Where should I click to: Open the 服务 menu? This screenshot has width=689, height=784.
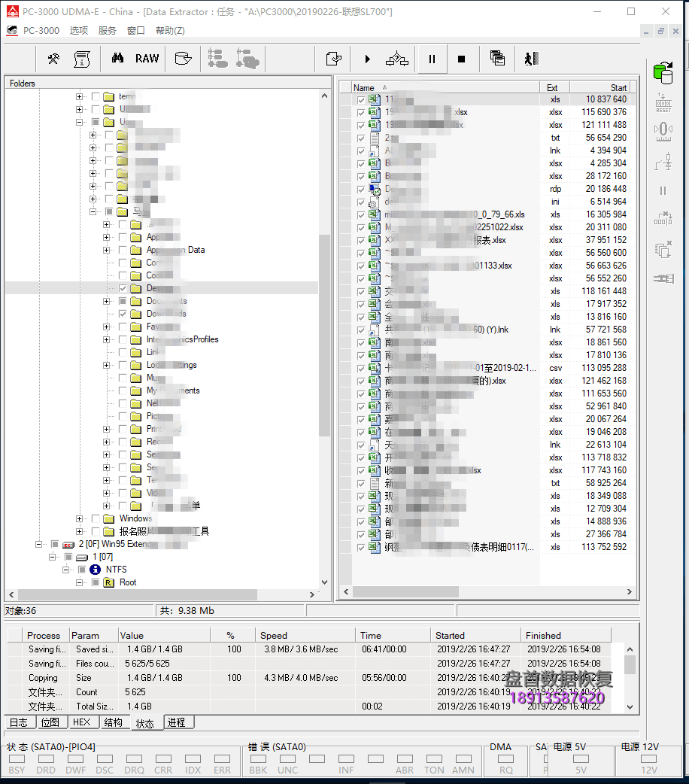(107, 31)
